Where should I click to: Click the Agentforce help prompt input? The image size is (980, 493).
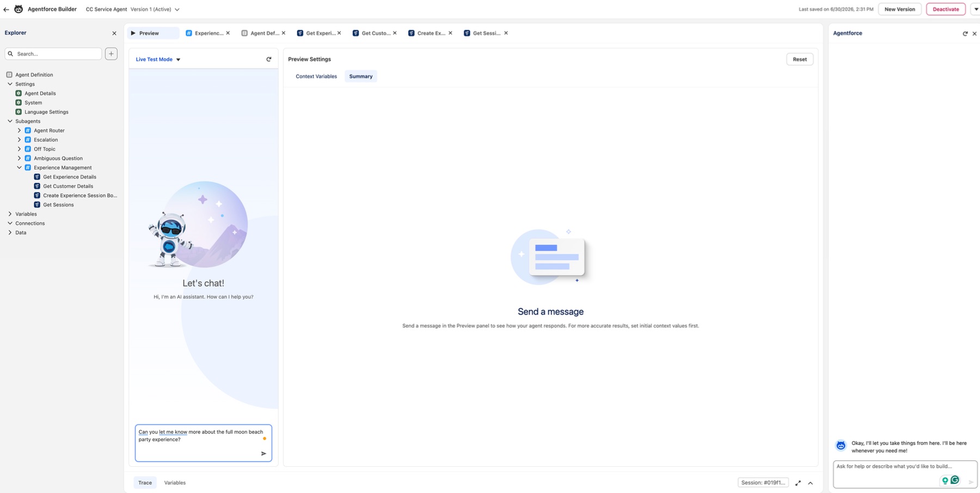tap(905, 474)
